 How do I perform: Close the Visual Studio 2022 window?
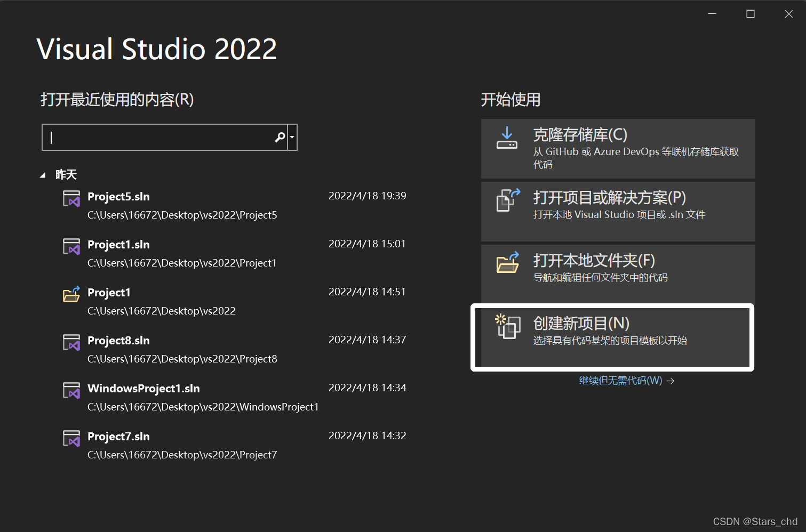789,14
